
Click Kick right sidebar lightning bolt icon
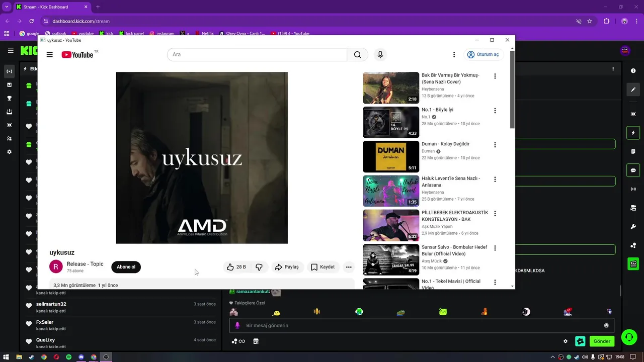coord(633,133)
